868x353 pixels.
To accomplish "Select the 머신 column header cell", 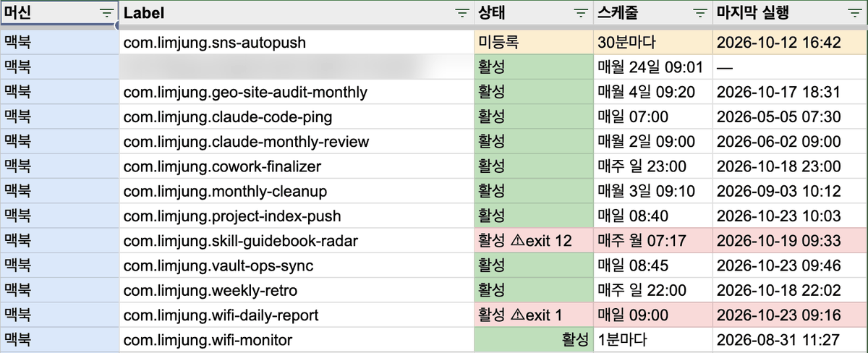I will pos(59,13).
